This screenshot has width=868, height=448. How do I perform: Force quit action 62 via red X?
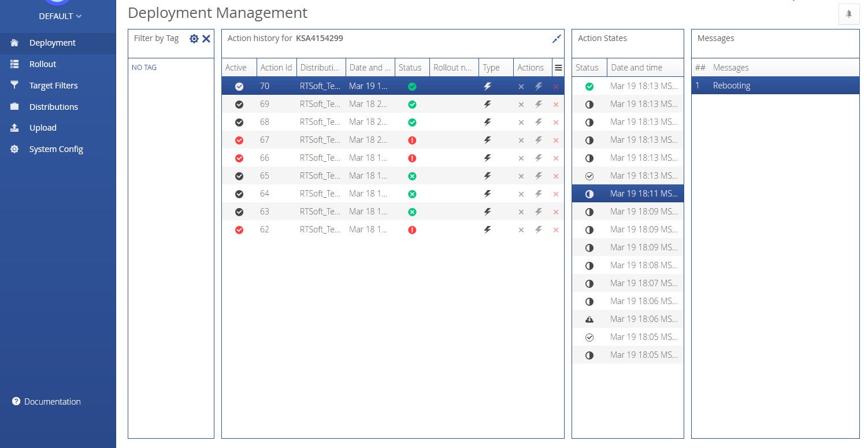coord(556,230)
